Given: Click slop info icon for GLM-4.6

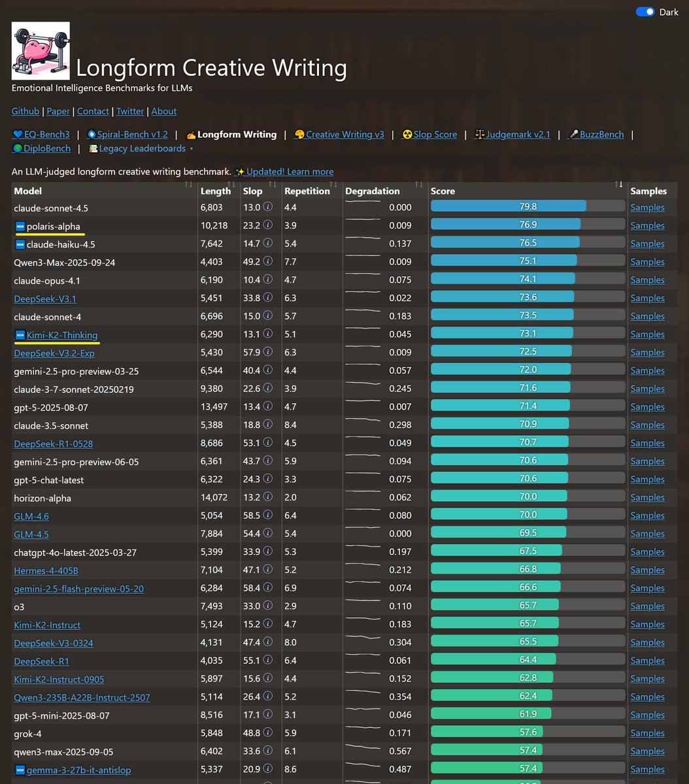Looking at the screenshot, I should 267,515.
